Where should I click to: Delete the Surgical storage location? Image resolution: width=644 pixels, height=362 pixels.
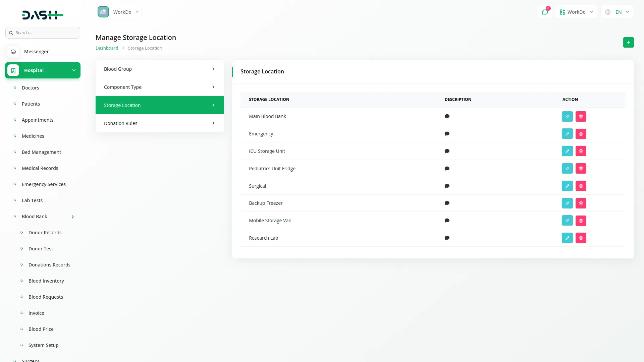tap(581, 186)
